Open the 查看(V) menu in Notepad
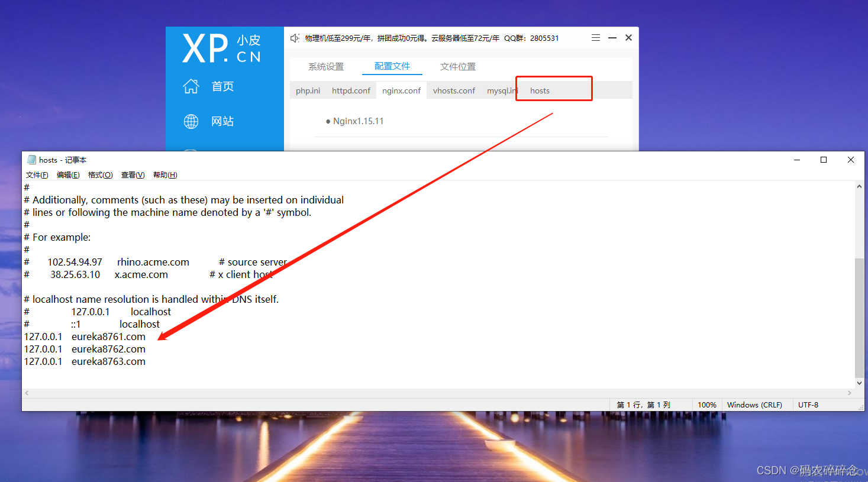 point(133,175)
